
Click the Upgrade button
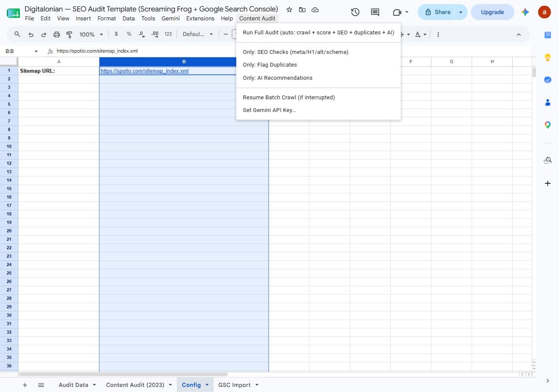(x=492, y=12)
